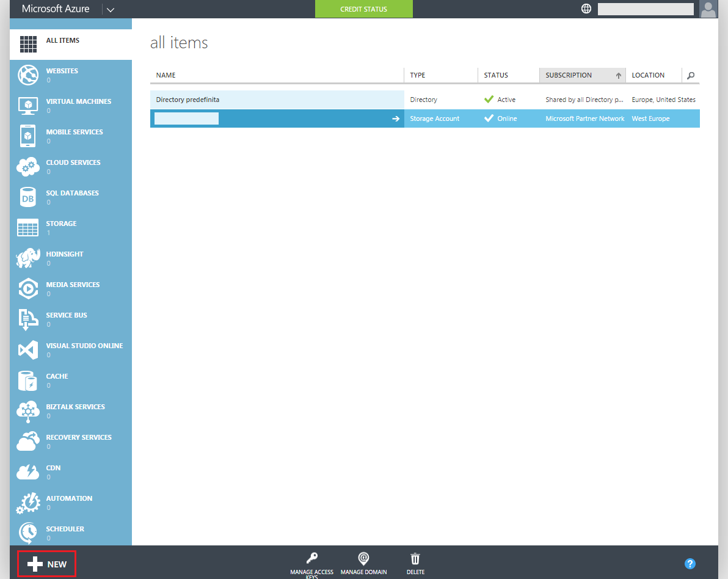Open the SQL Databases icon

[x=28, y=197]
